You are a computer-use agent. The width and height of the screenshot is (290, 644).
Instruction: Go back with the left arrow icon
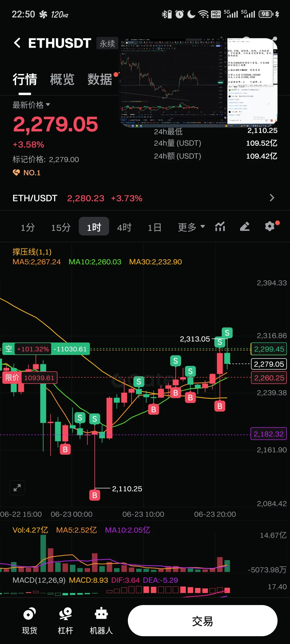17,43
